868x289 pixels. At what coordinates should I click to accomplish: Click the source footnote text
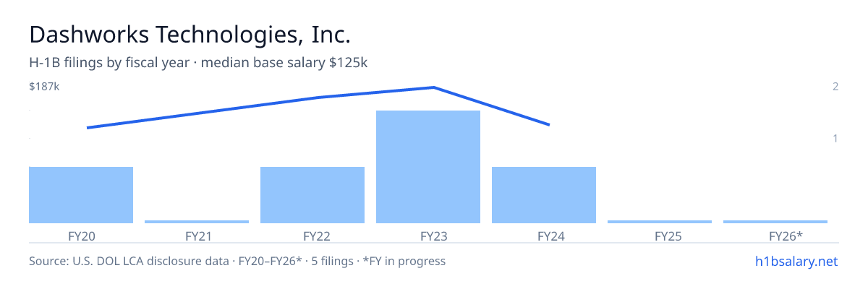pyautogui.click(x=237, y=261)
